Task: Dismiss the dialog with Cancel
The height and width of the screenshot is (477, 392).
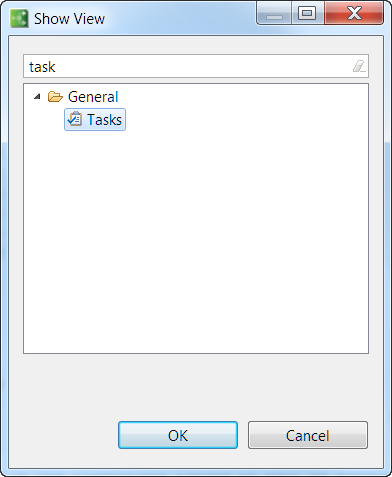Action: 308,435
